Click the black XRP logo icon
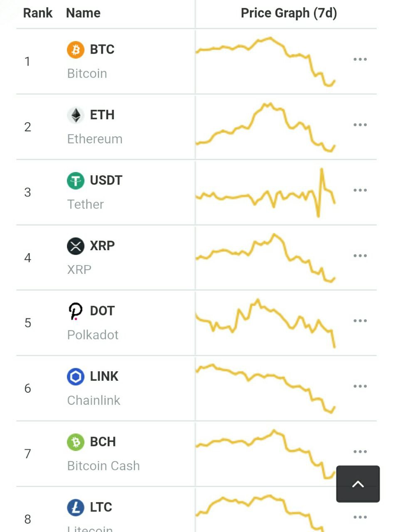 pyautogui.click(x=76, y=246)
